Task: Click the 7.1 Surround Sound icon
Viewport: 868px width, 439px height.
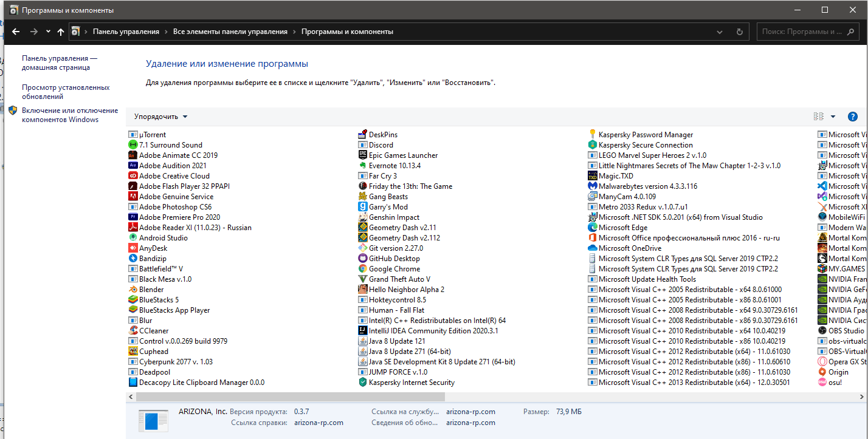Action: (x=133, y=145)
